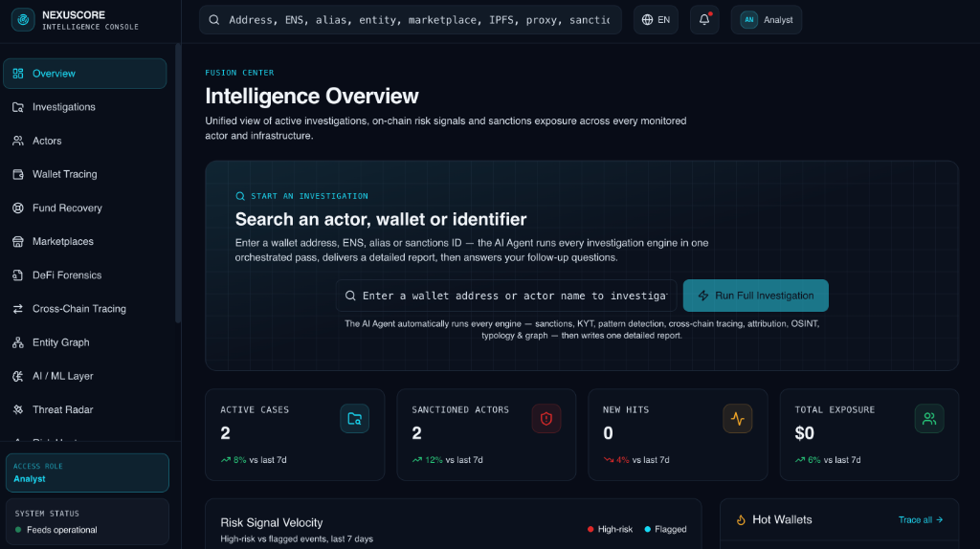The image size is (980, 549).
Task: Click the Fusion Center label
Action: tap(239, 73)
